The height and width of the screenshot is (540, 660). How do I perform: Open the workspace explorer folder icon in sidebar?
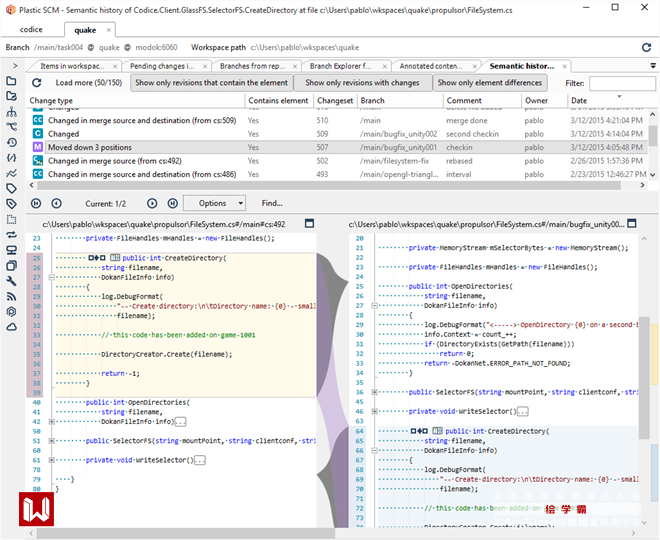click(x=11, y=81)
